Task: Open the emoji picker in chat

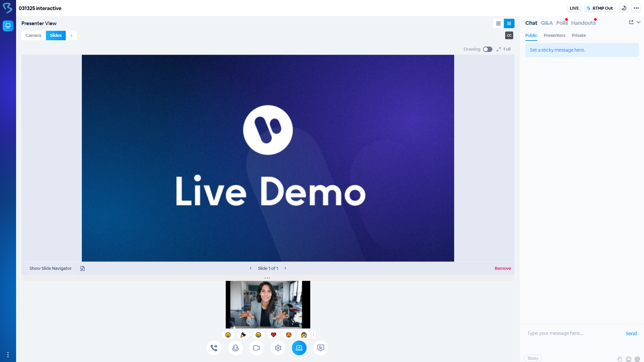Action: [x=629, y=359]
